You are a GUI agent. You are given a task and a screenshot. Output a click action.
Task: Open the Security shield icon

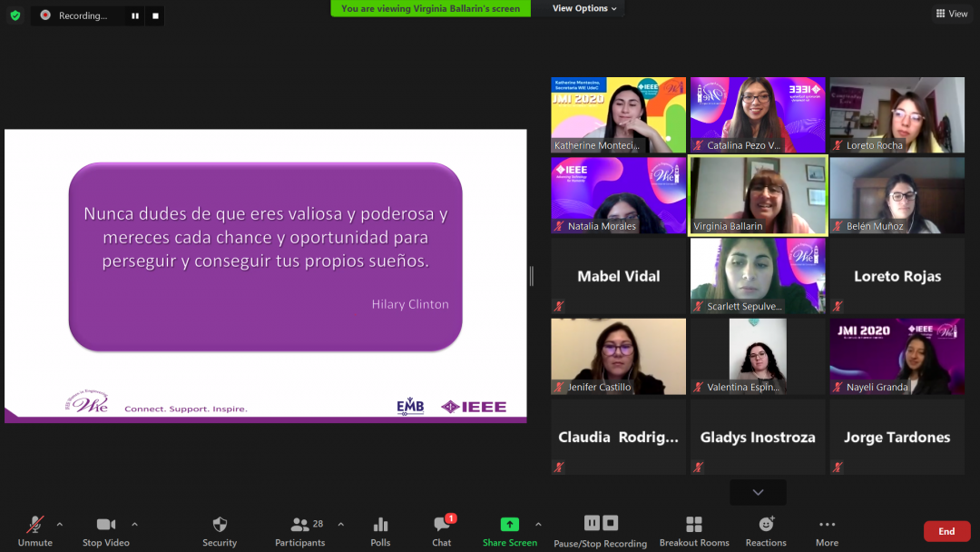(x=220, y=525)
